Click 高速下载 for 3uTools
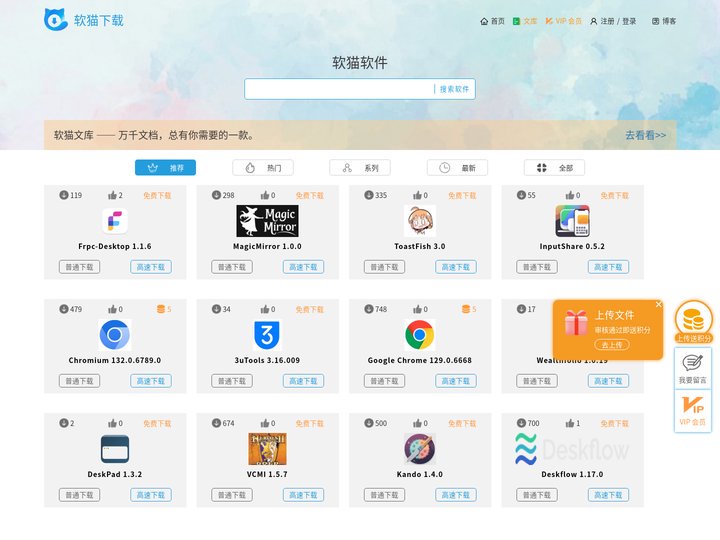The image size is (720, 540). coord(303,381)
